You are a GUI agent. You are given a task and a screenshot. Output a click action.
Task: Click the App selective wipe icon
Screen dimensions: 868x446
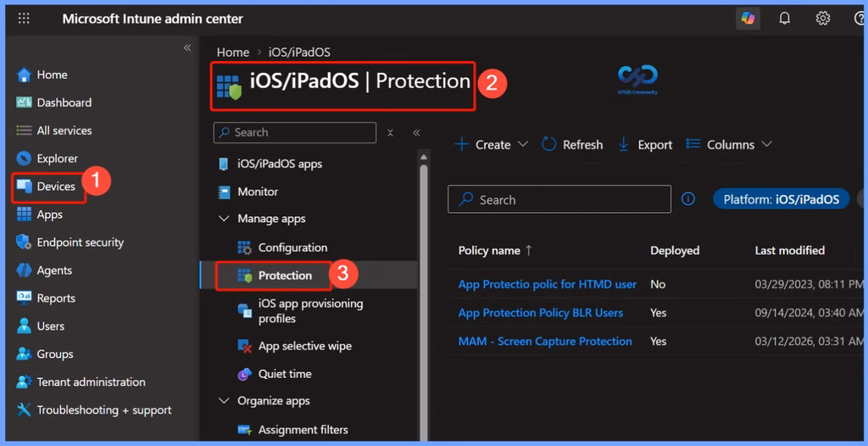coord(245,346)
